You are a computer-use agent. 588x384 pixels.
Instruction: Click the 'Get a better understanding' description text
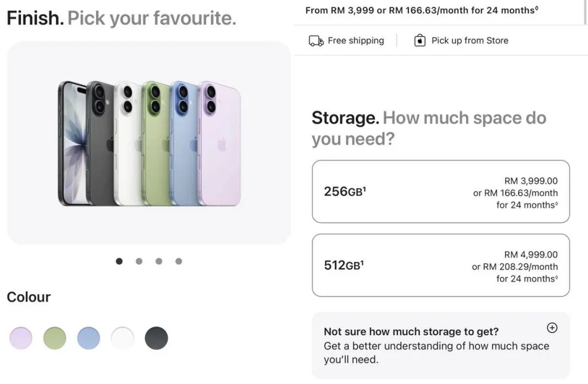(436, 352)
